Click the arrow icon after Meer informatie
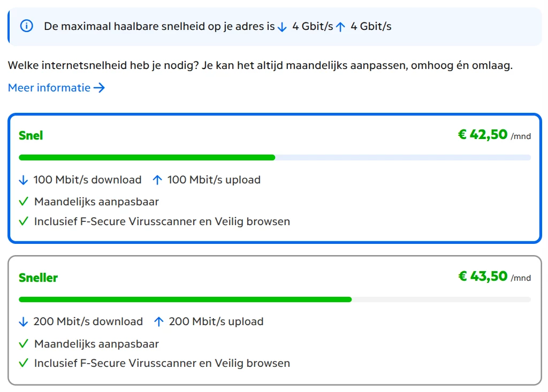This screenshot has height=392, width=548. coord(99,88)
